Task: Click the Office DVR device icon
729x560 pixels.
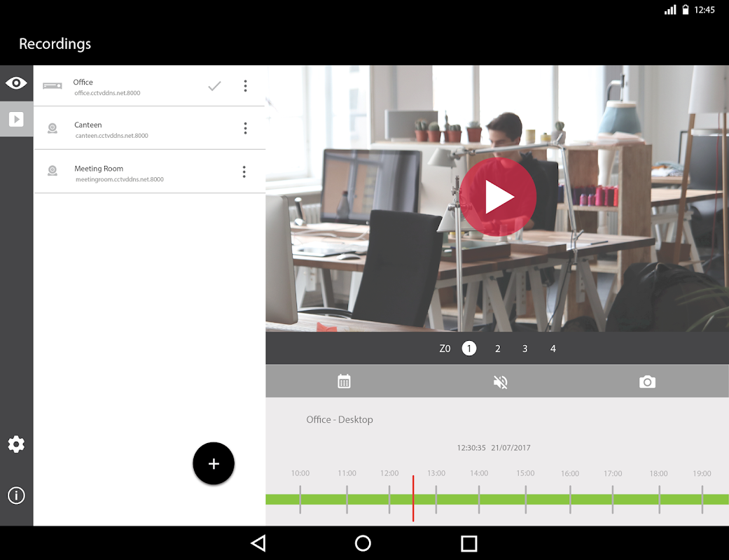Action: coord(53,86)
